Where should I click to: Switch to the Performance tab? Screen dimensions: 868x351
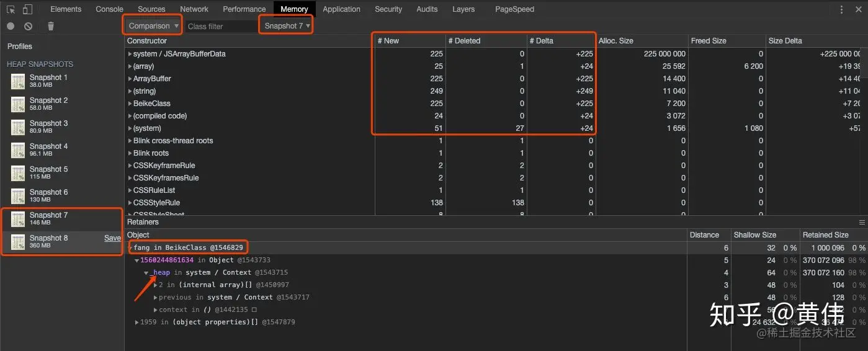(244, 9)
